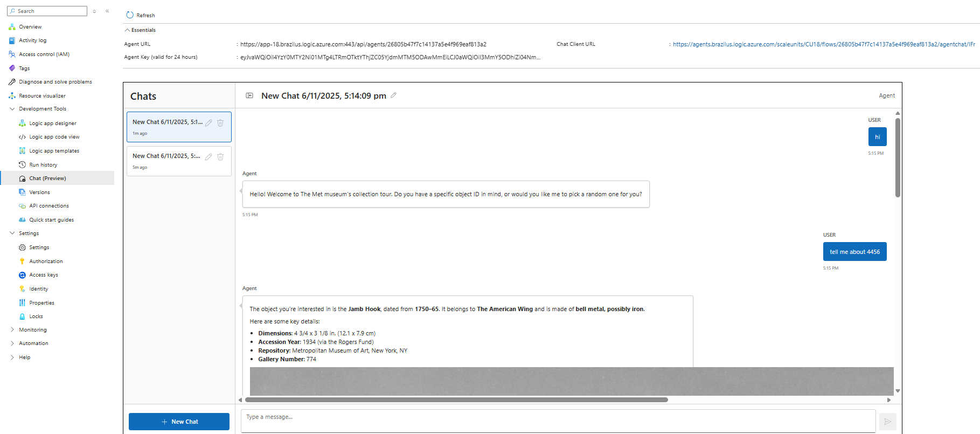The width and height of the screenshot is (980, 434).
Task: Click the Access control (IAM) icon
Action: [12, 54]
